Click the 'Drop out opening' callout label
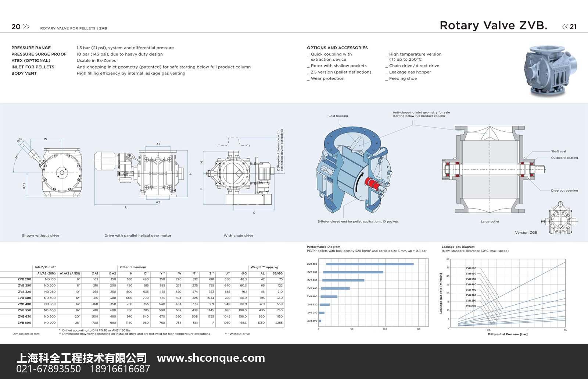The width and height of the screenshot is (588, 379). pyautogui.click(x=564, y=191)
